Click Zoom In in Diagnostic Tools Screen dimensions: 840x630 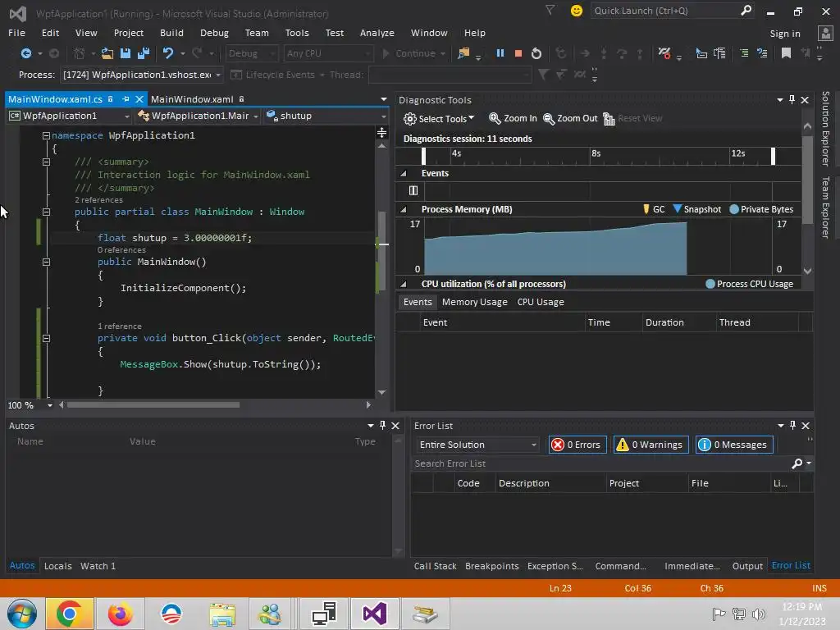click(513, 118)
